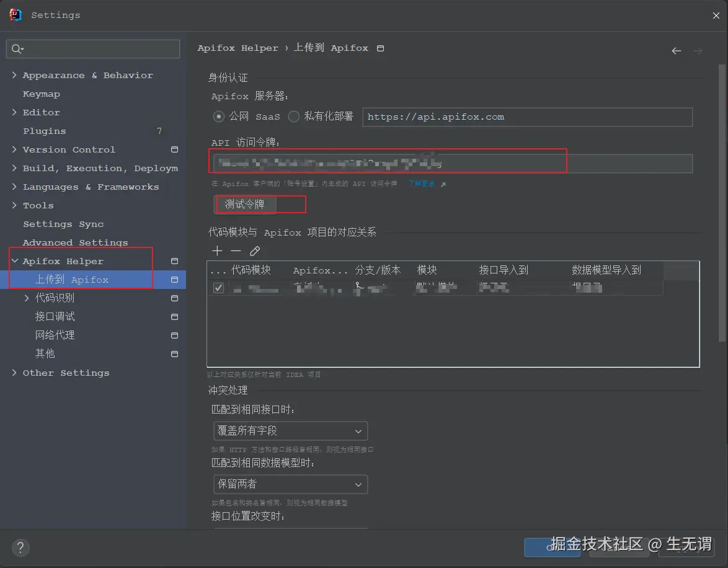Open Plugins settings page
728x568 pixels.
click(45, 131)
